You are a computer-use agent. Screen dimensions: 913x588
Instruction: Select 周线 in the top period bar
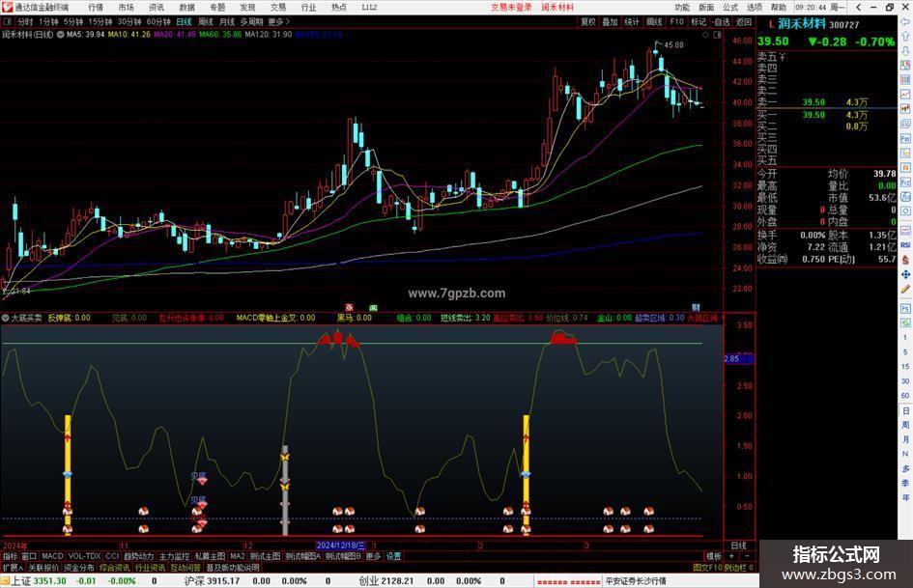[x=206, y=22]
